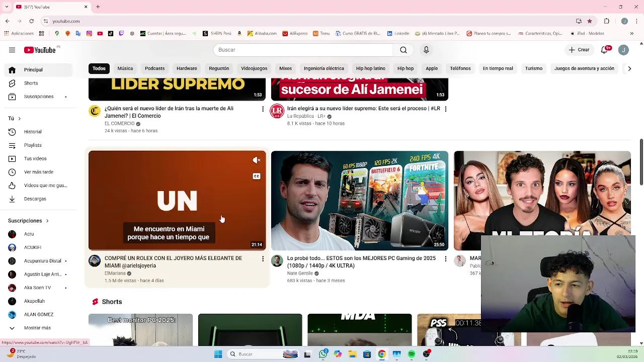Open options for Rolex video

tap(263, 258)
